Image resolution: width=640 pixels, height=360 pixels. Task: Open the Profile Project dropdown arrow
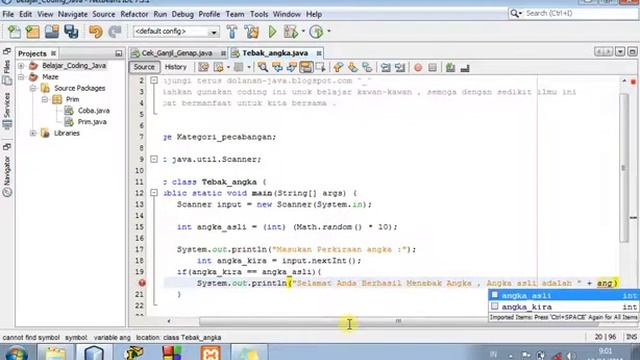pyautogui.click(x=329, y=31)
